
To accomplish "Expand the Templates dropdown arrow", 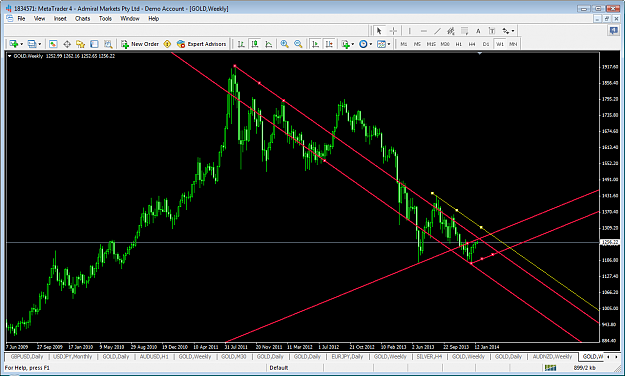I will [x=389, y=44].
